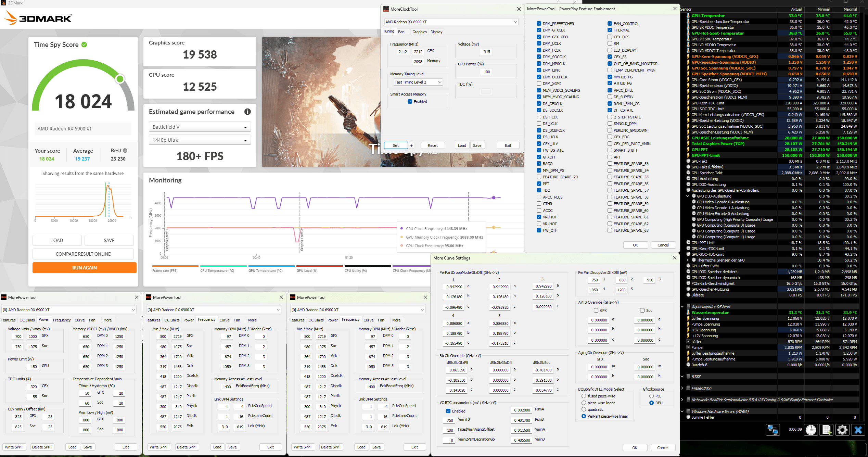Click the plus button beside Set in MoreClockTool

click(411, 145)
